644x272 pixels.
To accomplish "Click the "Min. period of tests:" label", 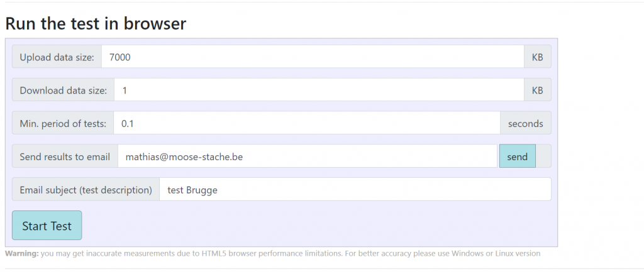I will pos(63,124).
